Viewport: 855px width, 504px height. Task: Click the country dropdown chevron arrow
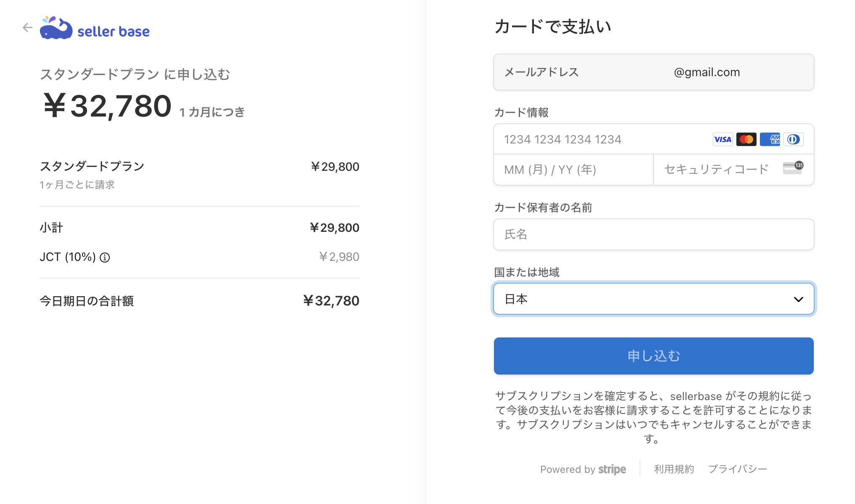798,299
